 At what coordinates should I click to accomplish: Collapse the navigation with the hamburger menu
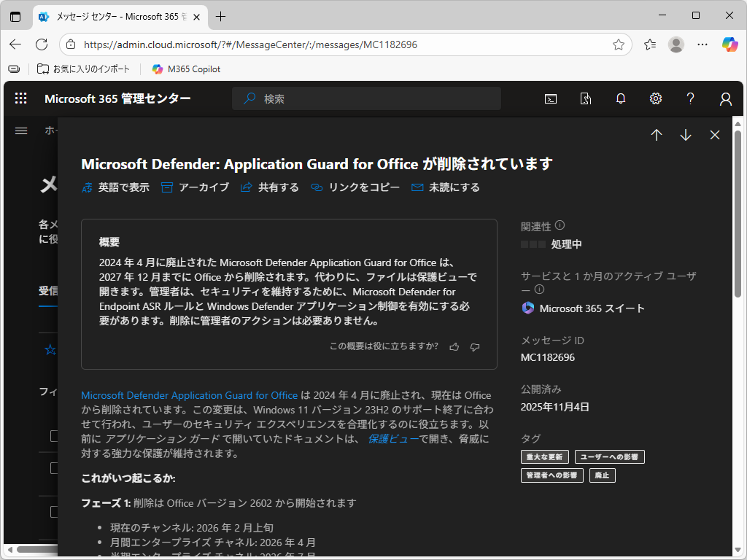coord(20,131)
